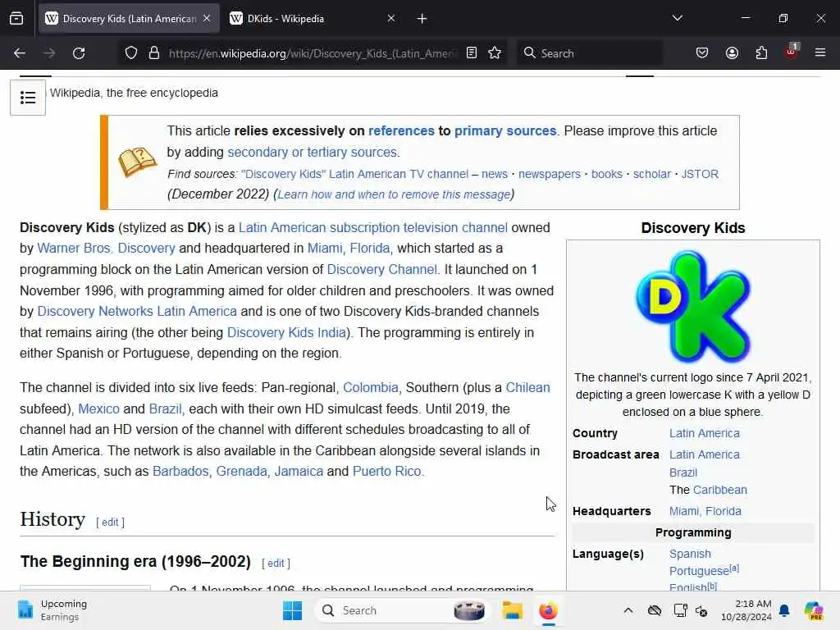Select Firefox icon in taskbar
Viewport: 840px width, 630px height.
coord(548,610)
